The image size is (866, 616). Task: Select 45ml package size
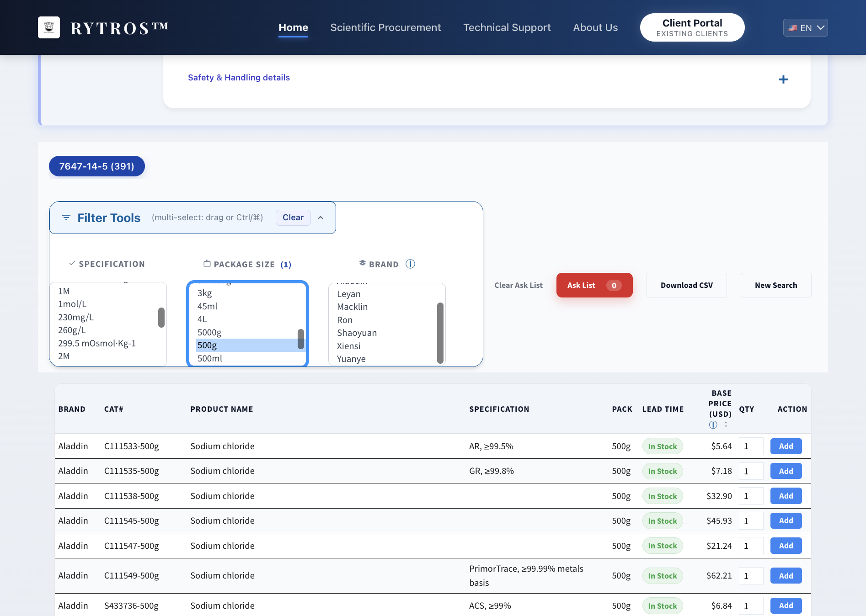point(247,306)
